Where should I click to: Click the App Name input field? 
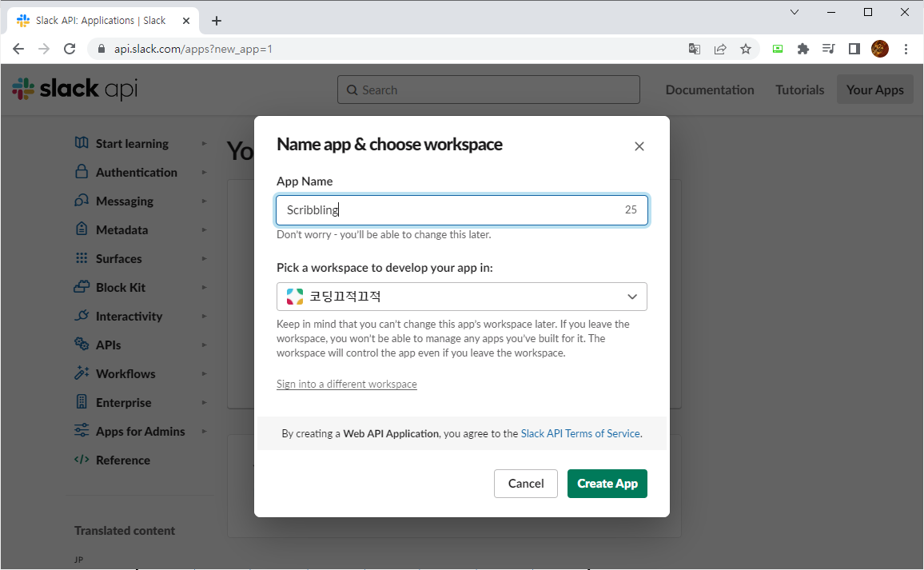[x=462, y=209]
